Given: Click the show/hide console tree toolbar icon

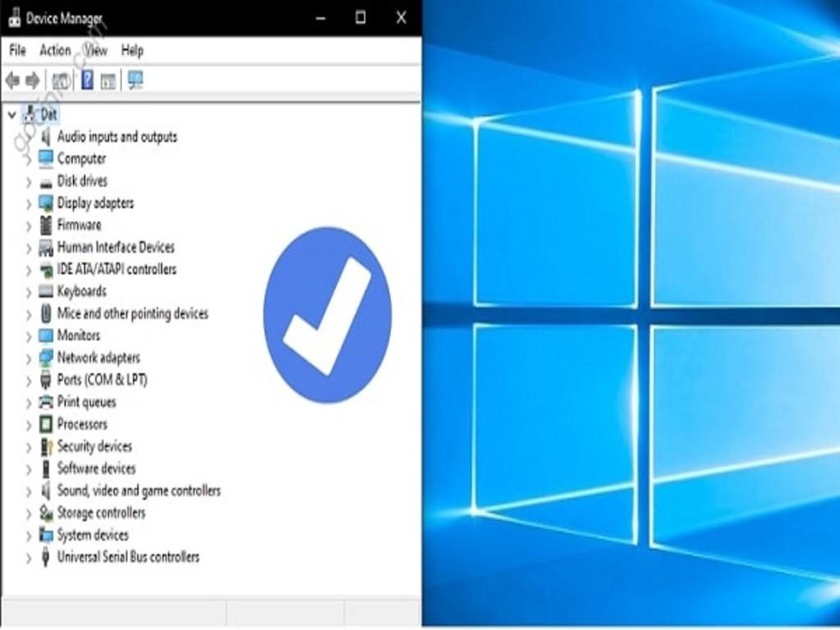Looking at the screenshot, I should coord(61,80).
